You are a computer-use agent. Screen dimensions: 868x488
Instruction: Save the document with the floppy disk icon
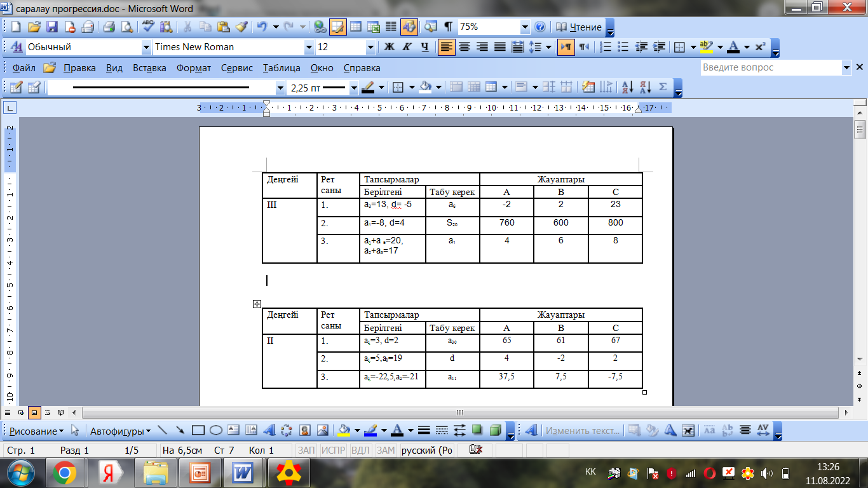52,27
